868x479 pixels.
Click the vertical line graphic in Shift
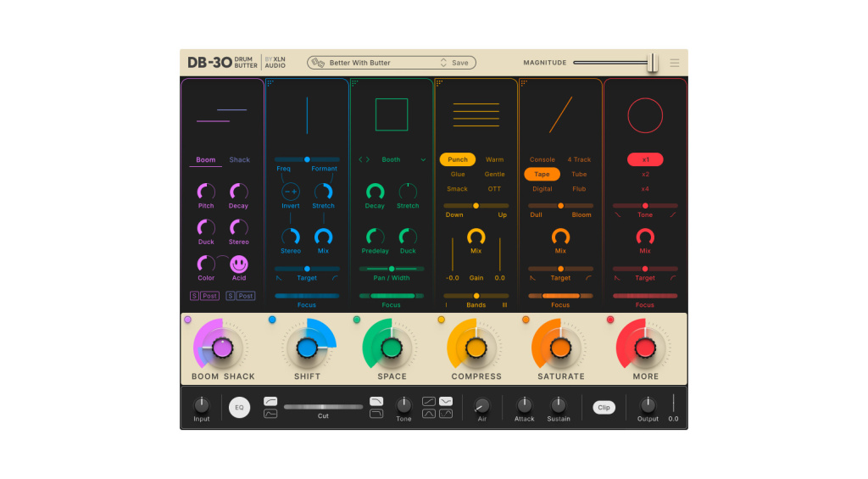click(x=307, y=115)
